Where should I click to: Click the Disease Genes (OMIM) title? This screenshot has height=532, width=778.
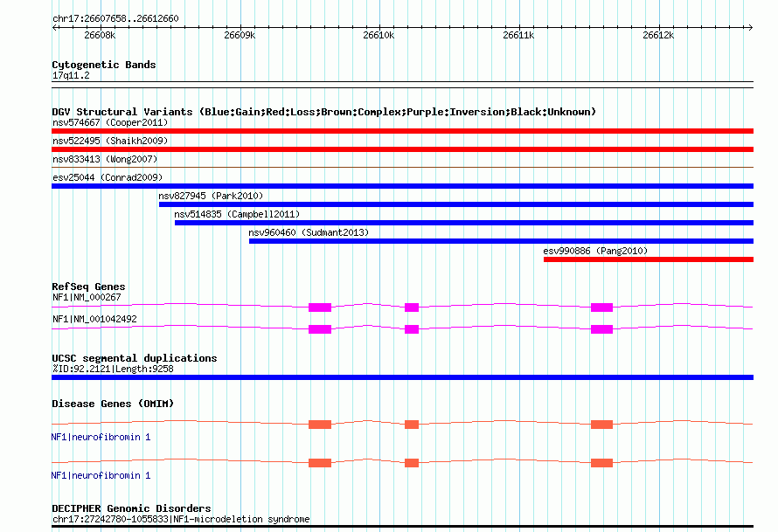pos(113,404)
